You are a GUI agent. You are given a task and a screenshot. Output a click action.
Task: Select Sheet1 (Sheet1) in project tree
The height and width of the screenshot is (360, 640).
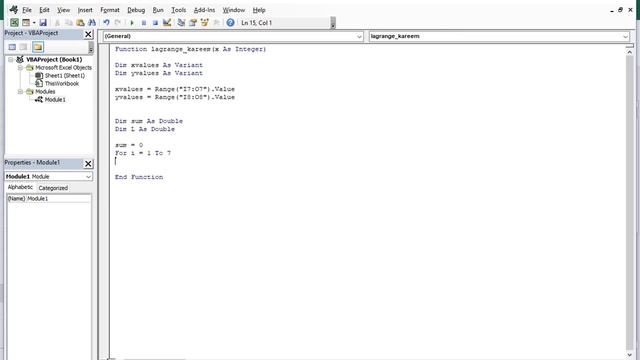64,76
